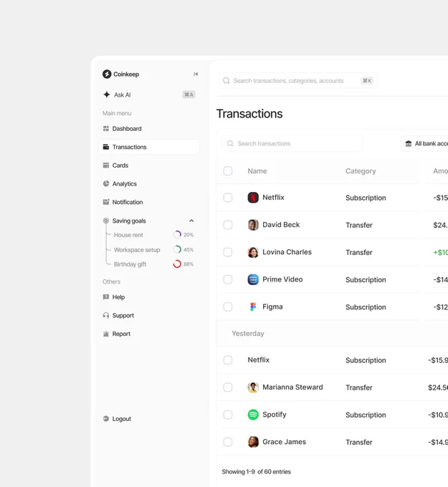Check the Lovina Charles row checkbox

(x=228, y=252)
